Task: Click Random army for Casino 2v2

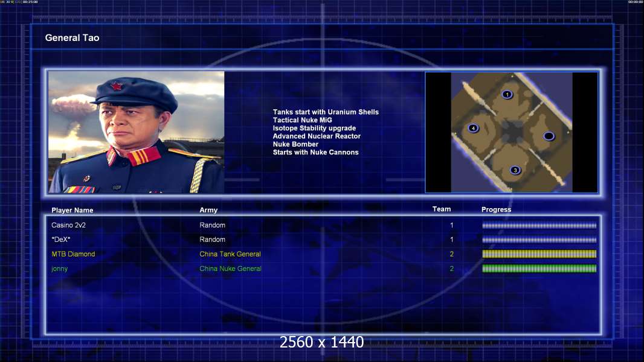Action: pos(212,225)
